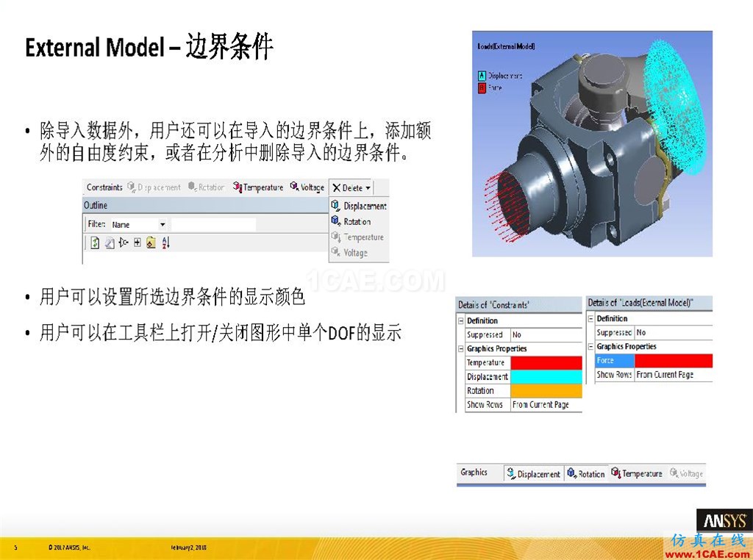Click the cyan displacement mesh on the model

click(x=677, y=108)
